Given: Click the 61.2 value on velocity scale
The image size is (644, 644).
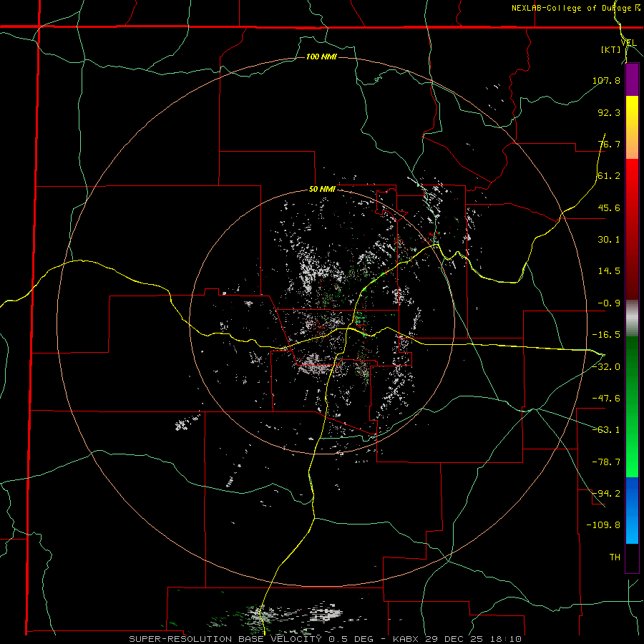Looking at the screenshot, I should (609, 176).
